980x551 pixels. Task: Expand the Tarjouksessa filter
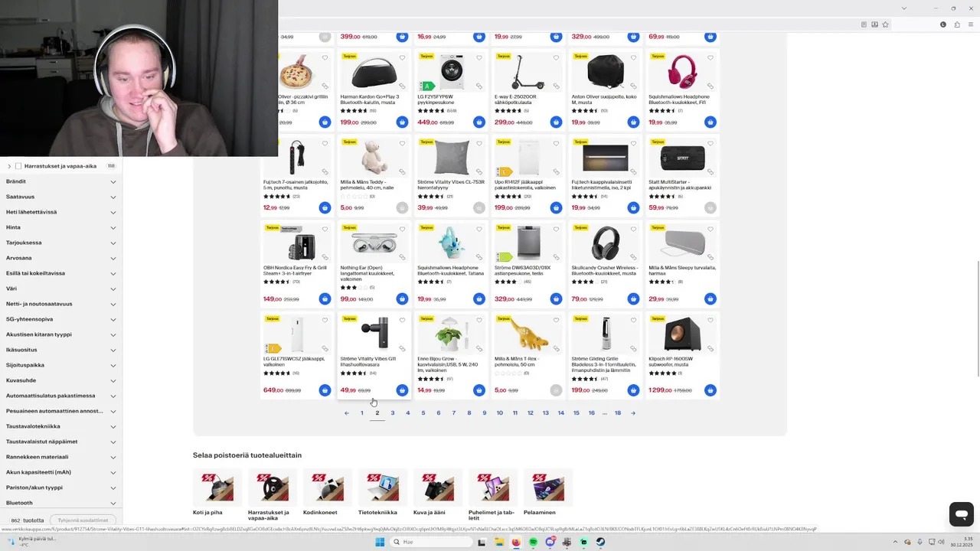[x=61, y=243]
